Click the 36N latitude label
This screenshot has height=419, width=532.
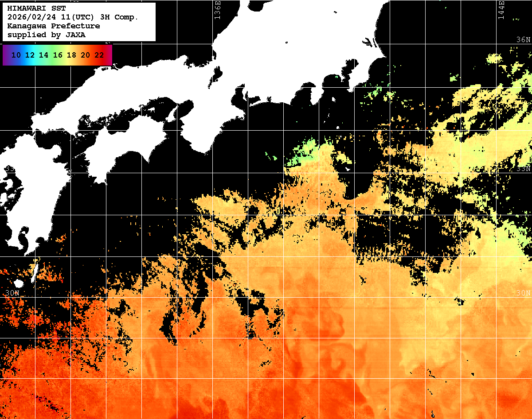(x=523, y=39)
